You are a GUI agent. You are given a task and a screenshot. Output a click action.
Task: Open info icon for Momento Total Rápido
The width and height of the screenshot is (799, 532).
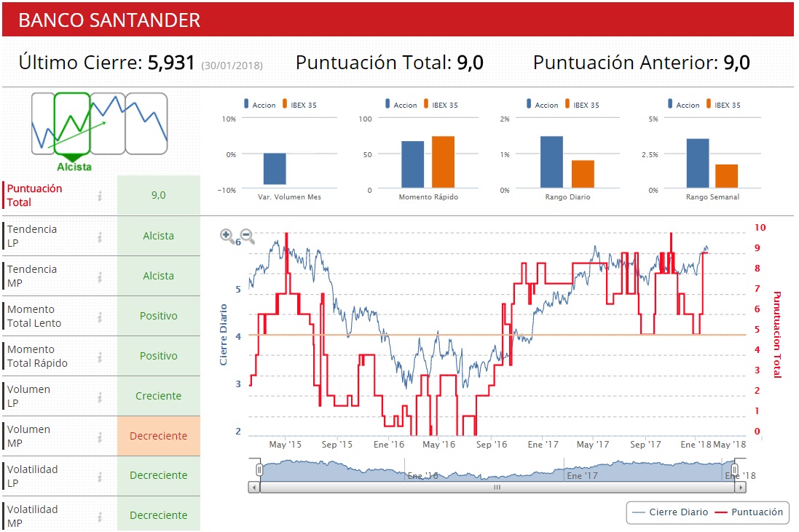point(100,357)
